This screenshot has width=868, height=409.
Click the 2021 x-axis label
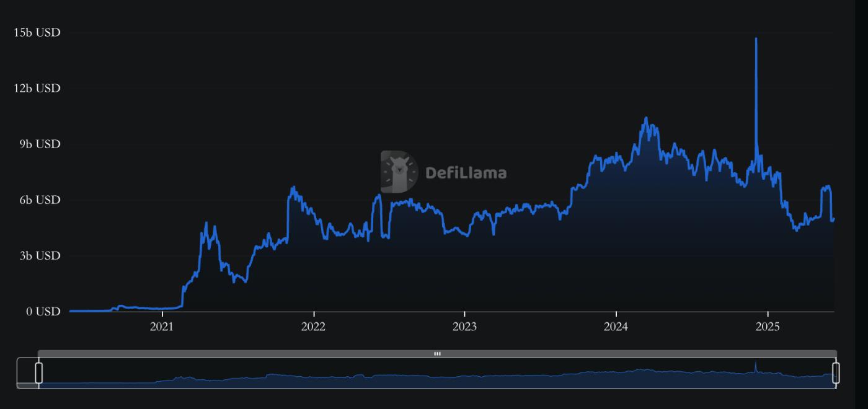click(x=162, y=327)
